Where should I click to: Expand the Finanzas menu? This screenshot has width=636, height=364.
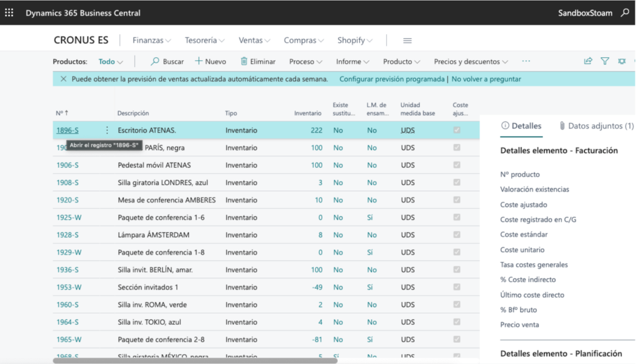(x=152, y=40)
